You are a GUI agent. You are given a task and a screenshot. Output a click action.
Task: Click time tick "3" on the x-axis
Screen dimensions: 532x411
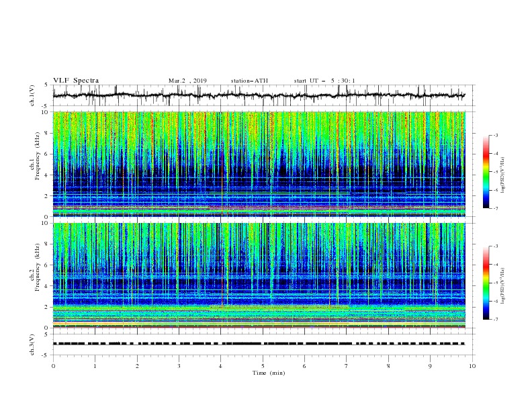click(x=179, y=366)
